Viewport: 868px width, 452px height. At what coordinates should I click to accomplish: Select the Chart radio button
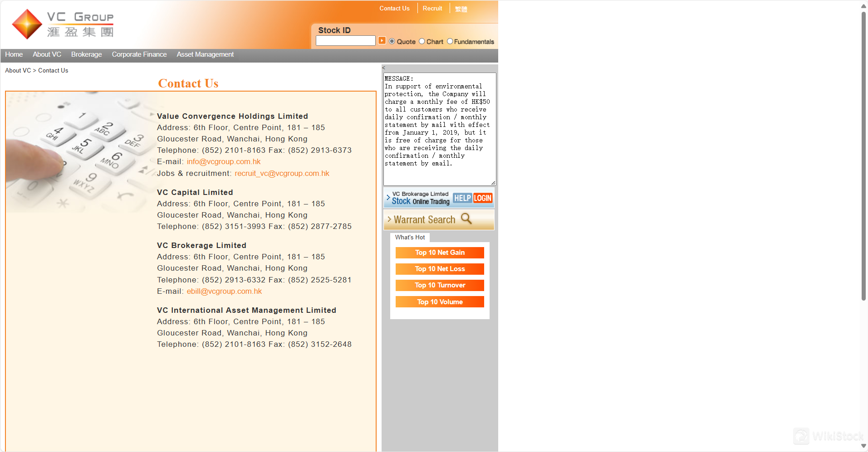[x=422, y=41]
